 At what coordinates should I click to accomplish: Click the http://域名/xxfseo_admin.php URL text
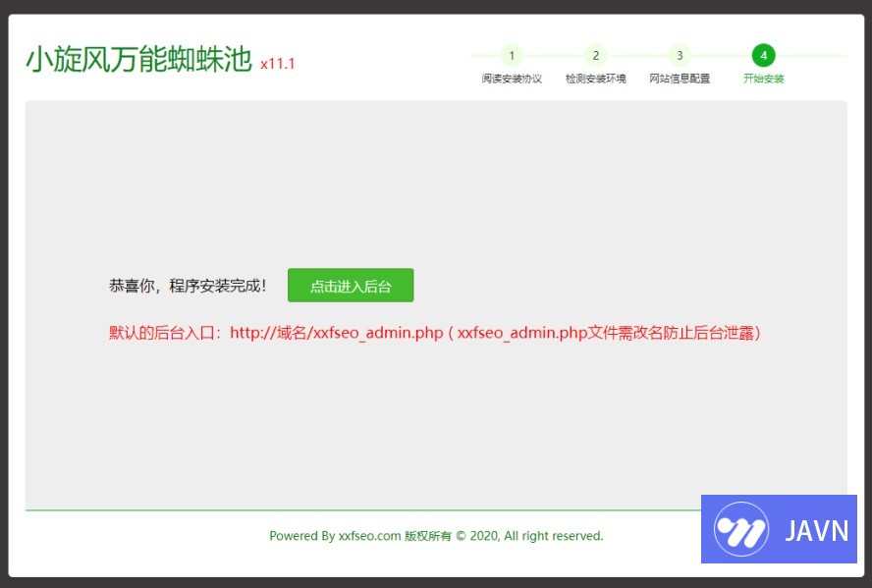pyautogui.click(x=337, y=333)
